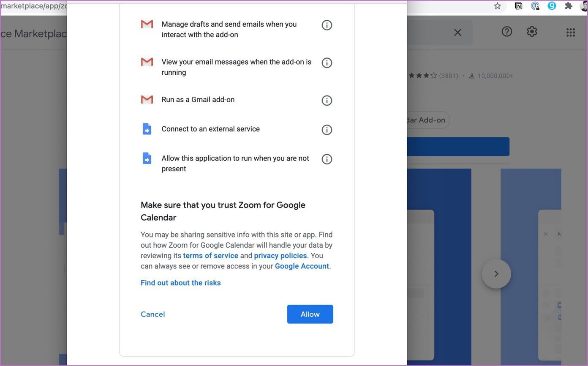
Task: Click Gmail icon beside Run as a Gmail add-on
Action: 147,99
